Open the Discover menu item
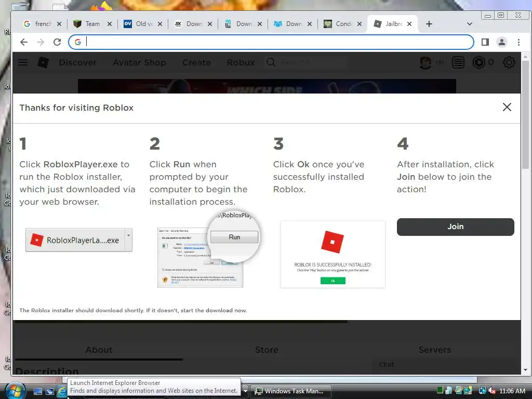The height and width of the screenshot is (399, 532). click(x=78, y=62)
